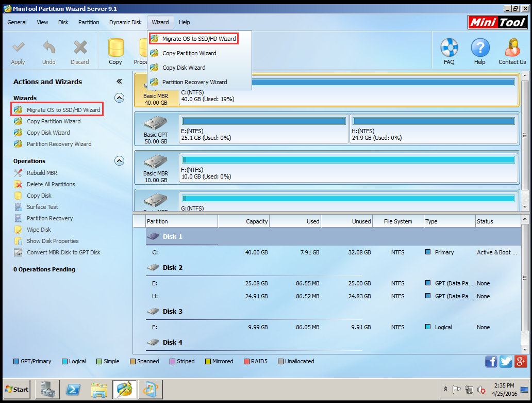Select the F: NTFS partition block in disk map
Image resolution: width=532 pixels, height=403 pixels.
click(348, 168)
